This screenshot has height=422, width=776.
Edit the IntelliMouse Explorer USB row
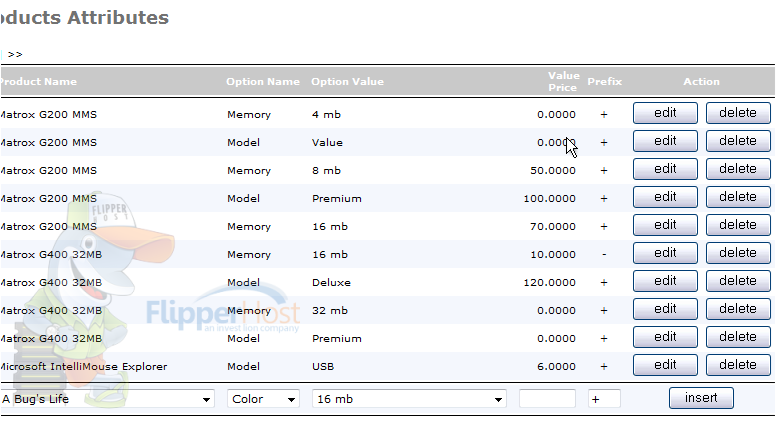(665, 365)
